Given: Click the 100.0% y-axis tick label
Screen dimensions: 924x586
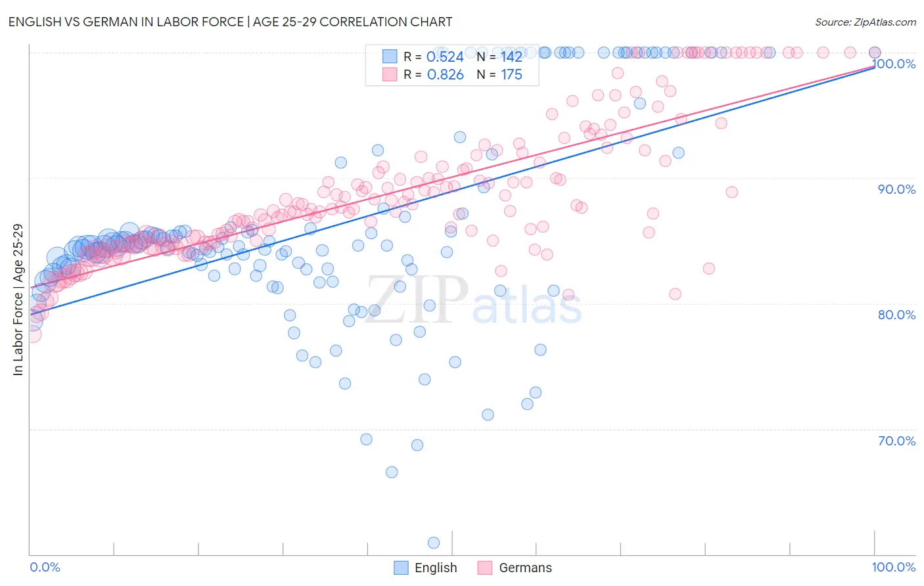Looking at the screenshot, I should pos(894,64).
